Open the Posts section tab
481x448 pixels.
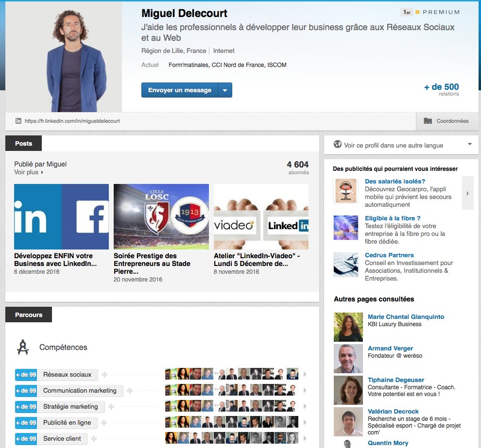(x=24, y=143)
